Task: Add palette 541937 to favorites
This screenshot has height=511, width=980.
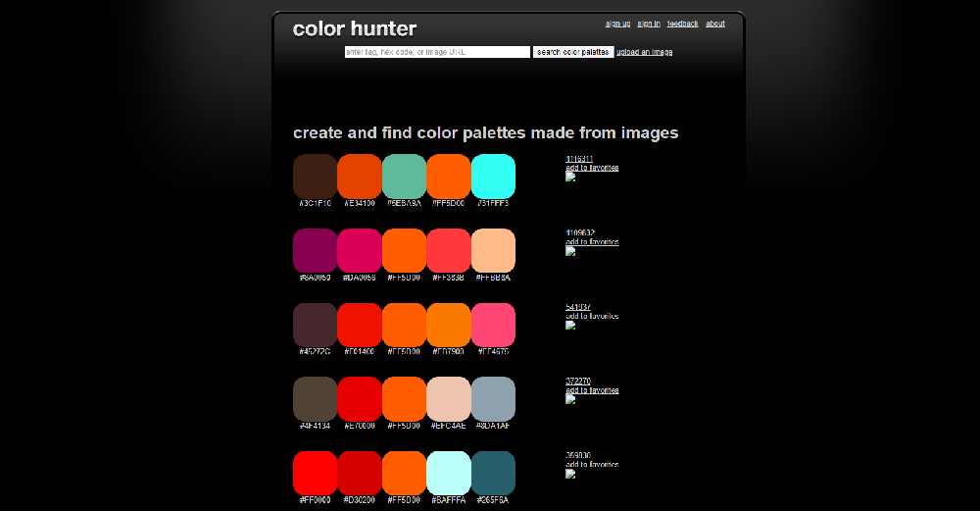Action: point(592,316)
